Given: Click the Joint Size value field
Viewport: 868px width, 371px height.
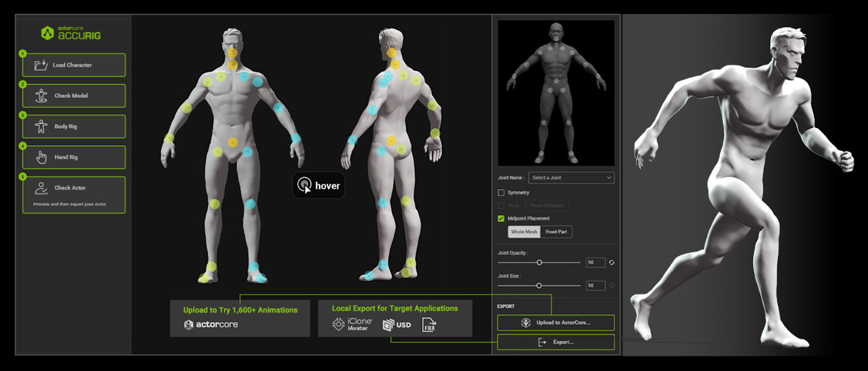Looking at the screenshot, I should click(x=595, y=286).
